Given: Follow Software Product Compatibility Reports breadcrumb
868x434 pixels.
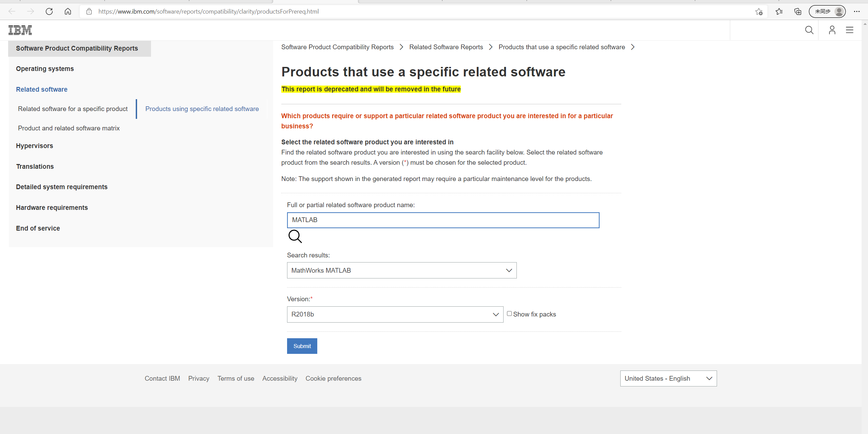Looking at the screenshot, I should point(337,47).
